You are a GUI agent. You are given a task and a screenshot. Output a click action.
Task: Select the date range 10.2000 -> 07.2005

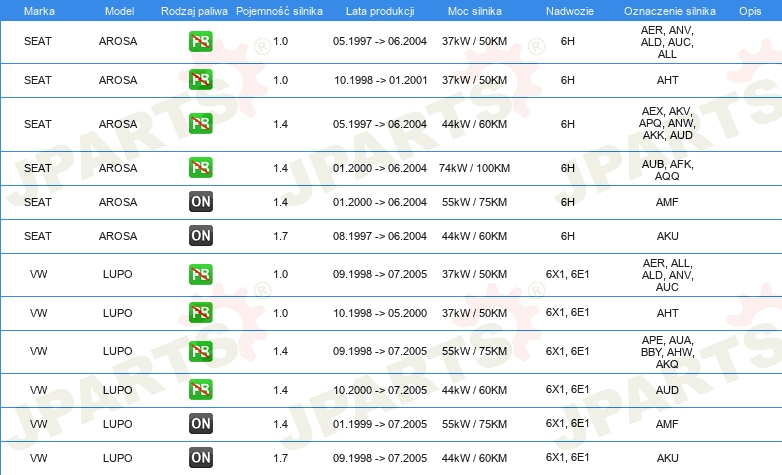point(380,390)
